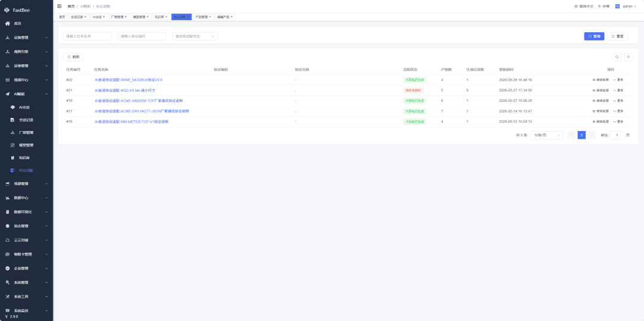Image resolution: width=644 pixels, height=321 pixels.
Task: Click 继续处理 for task #22
Action: (x=600, y=80)
